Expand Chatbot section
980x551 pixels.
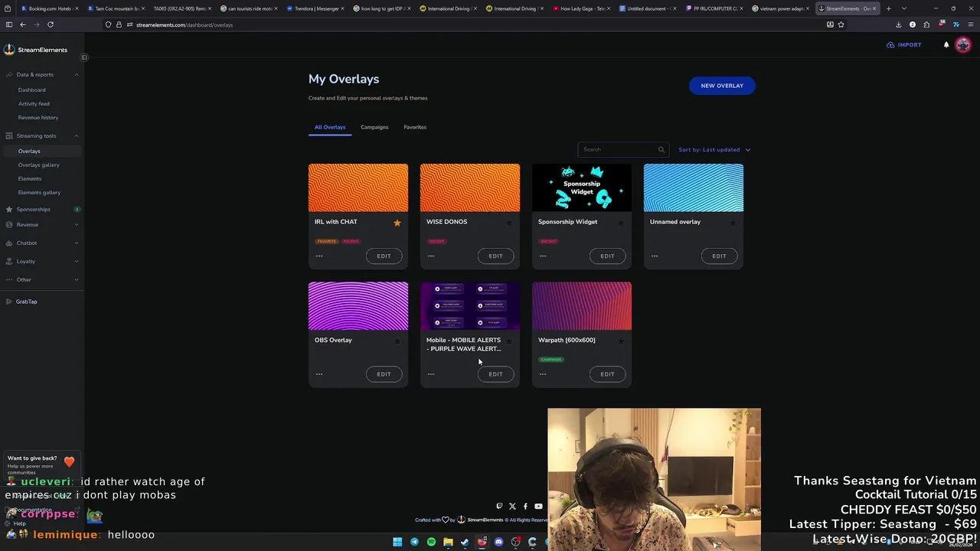point(77,243)
